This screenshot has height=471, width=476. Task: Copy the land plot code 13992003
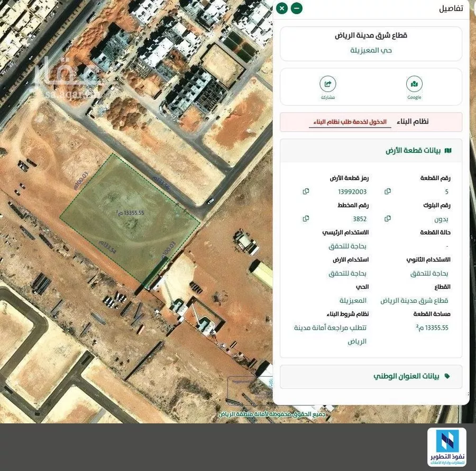tap(306, 191)
